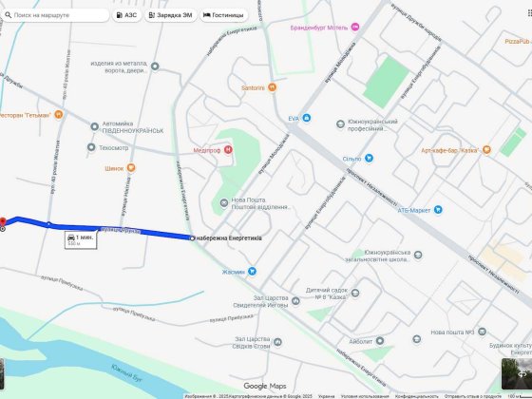Filter route by АЗС gas stations
532x399 pixels.
(127, 15)
